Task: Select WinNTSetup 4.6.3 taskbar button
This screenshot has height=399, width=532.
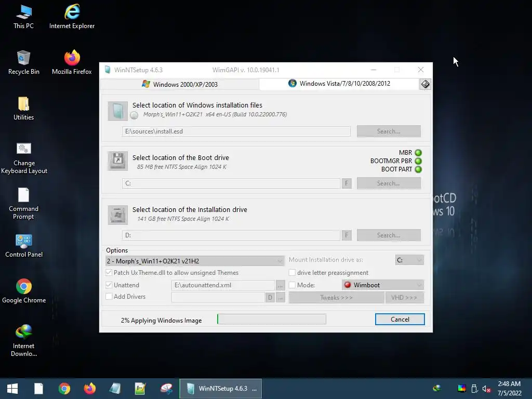Action: (x=220, y=389)
